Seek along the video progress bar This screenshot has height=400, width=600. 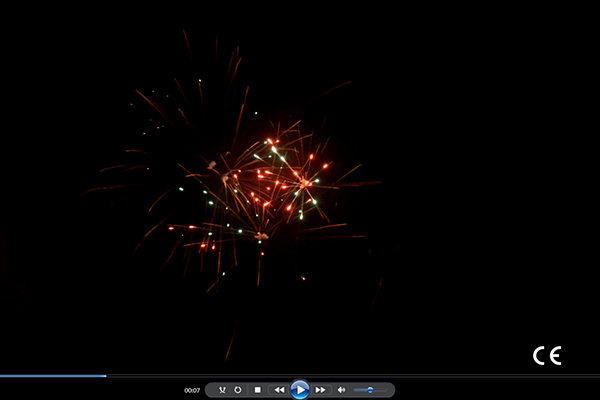[300, 376]
